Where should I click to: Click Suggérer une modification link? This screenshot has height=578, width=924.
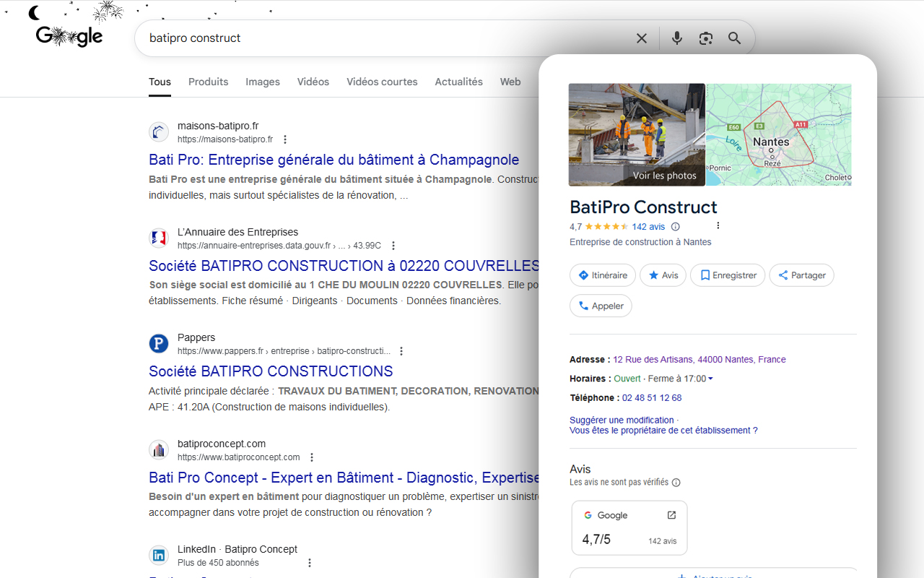[622, 420]
